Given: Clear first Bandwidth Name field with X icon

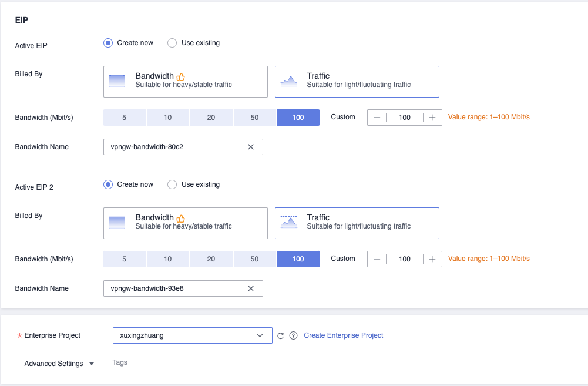Looking at the screenshot, I should [251, 147].
